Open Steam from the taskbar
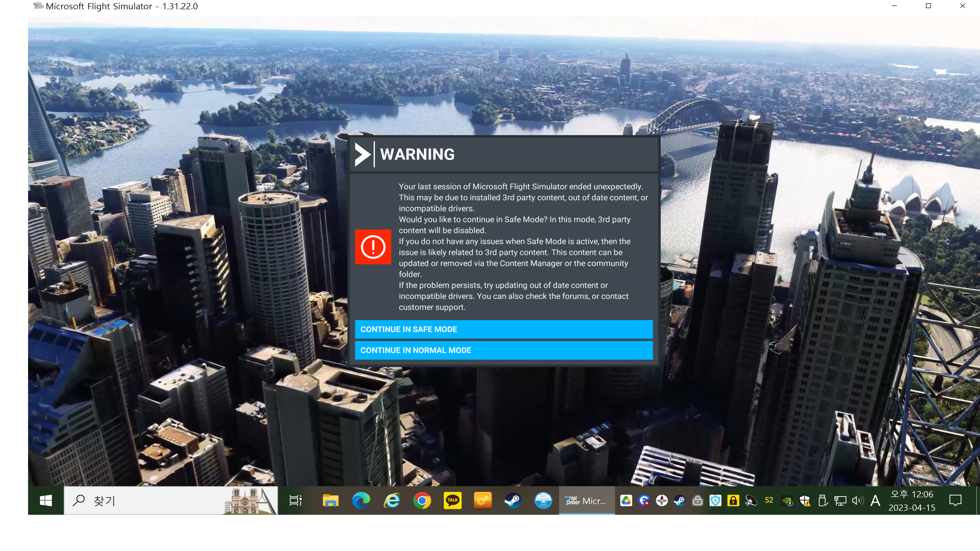The image size is (980, 551). (x=513, y=500)
